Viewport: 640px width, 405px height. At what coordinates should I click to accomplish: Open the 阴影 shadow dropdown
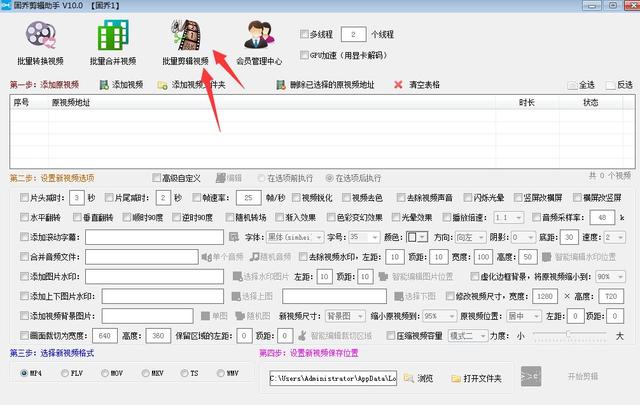tap(523, 237)
